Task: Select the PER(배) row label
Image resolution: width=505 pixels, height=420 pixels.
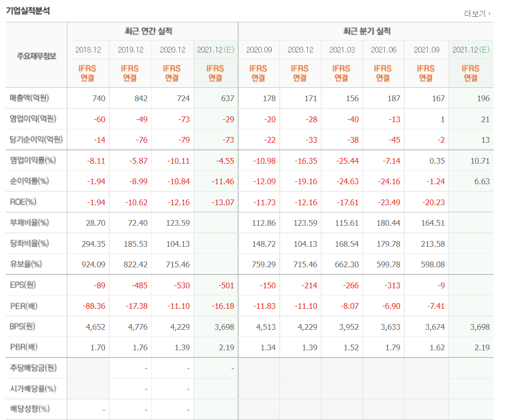Action: [24, 306]
